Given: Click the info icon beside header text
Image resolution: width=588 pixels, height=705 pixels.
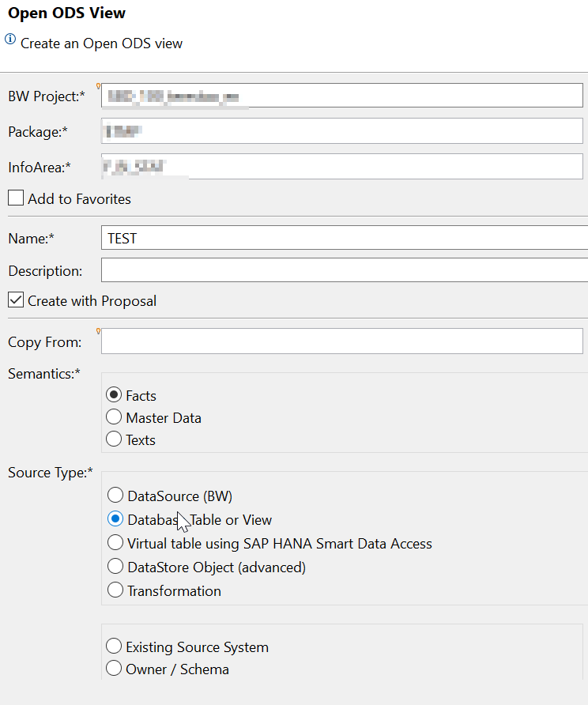Looking at the screenshot, I should click(x=9, y=39).
